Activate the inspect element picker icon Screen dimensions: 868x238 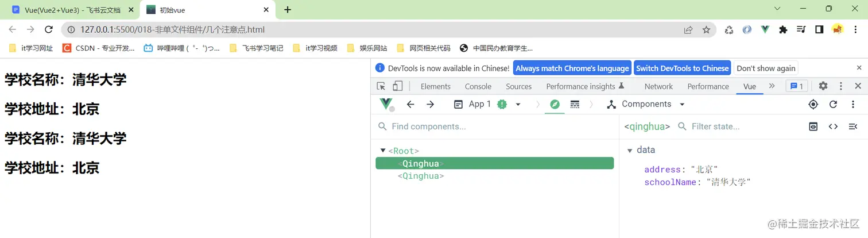pyautogui.click(x=381, y=86)
